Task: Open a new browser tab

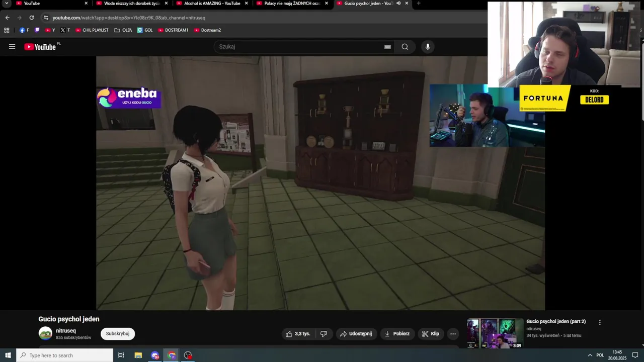Action: (x=419, y=4)
